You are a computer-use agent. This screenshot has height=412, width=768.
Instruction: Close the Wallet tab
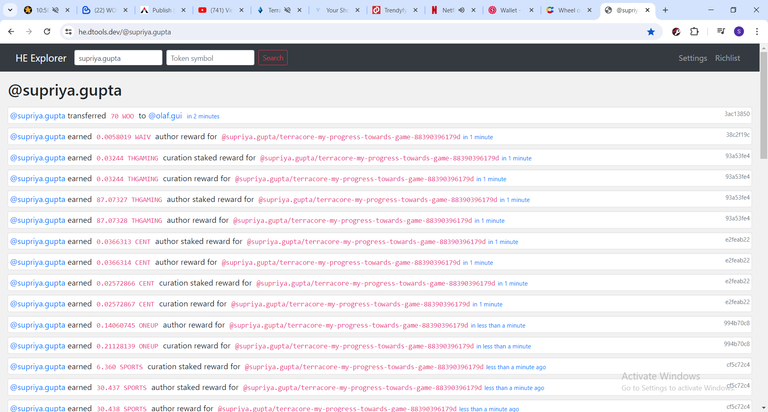click(x=531, y=10)
